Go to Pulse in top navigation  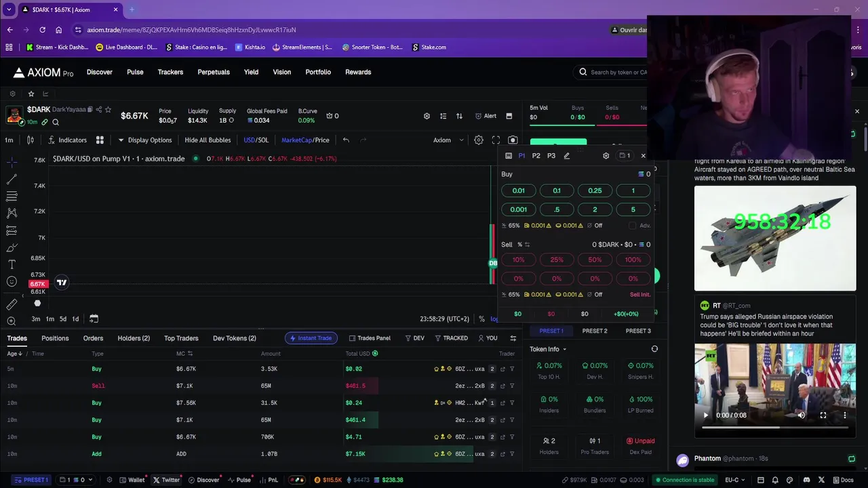click(x=135, y=72)
